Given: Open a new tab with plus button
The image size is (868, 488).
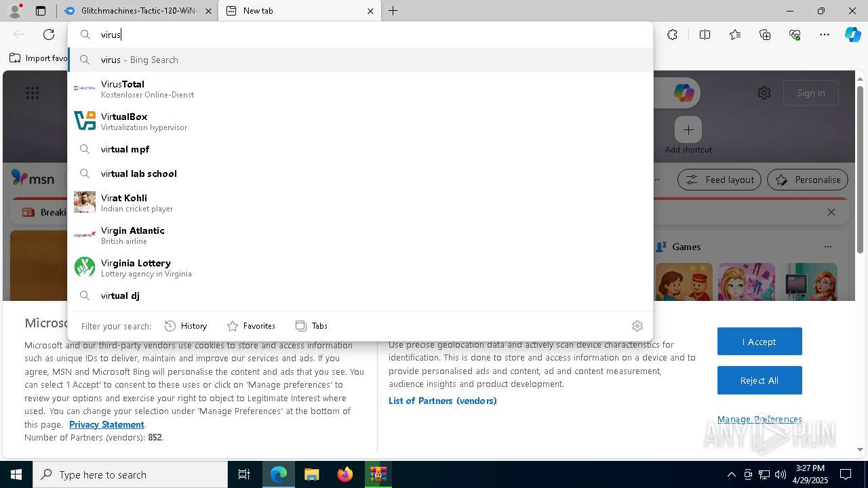Looking at the screenshot, I should (393, 11).
